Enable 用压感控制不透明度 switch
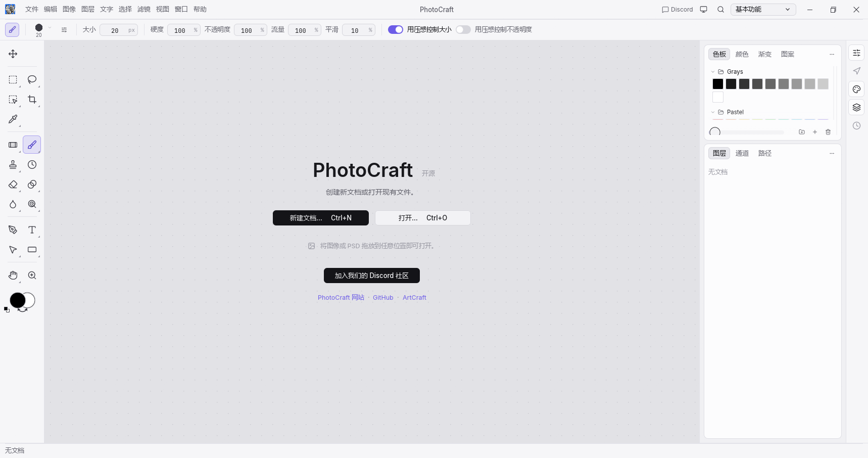The width and height of the screenshot is (868, 458). click(x=463, y=30)
